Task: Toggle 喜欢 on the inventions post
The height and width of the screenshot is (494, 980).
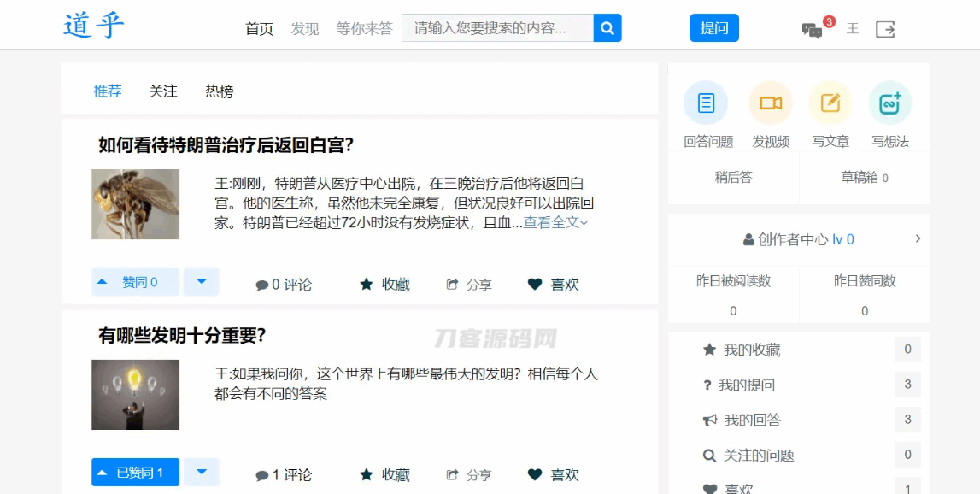Action: pos(552,474)
